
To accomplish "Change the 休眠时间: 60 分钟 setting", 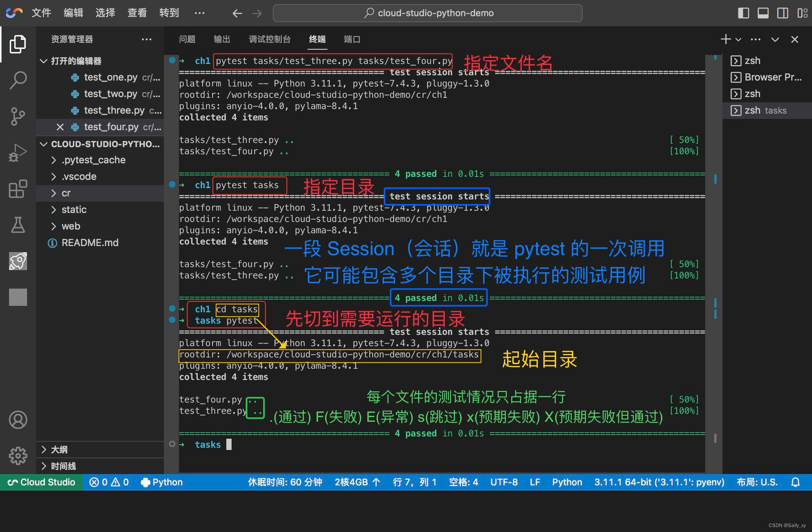I will [x=285, y=482].
